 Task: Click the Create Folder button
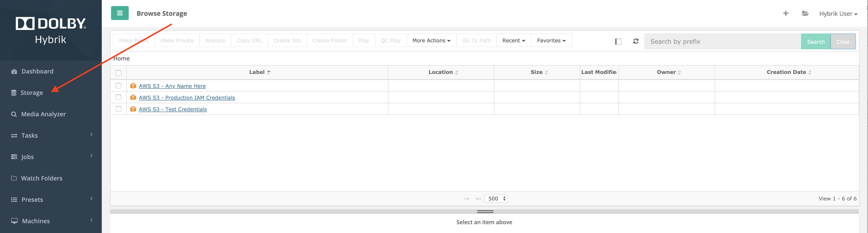point(329,40)
